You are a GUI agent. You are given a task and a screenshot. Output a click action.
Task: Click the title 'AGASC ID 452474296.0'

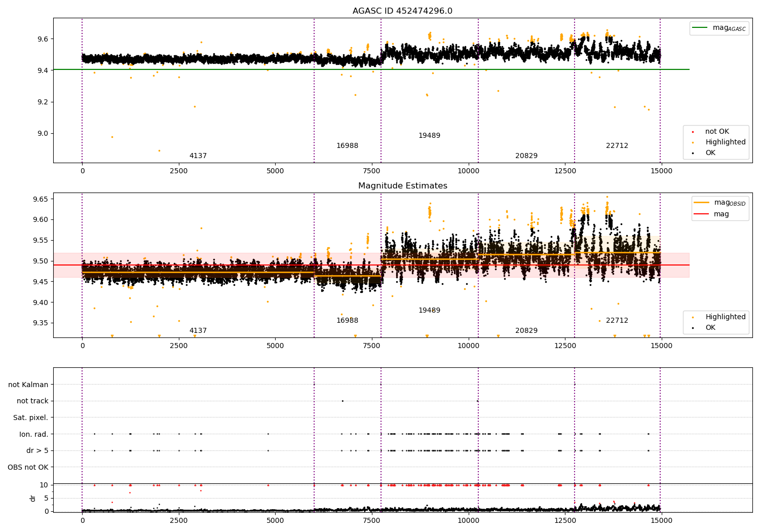(x=402, y=11)
